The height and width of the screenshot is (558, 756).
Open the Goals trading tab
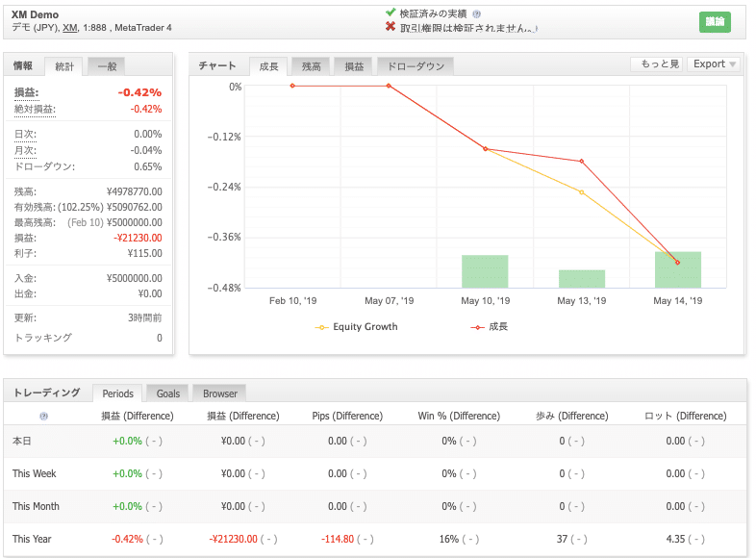coord(167,393)
